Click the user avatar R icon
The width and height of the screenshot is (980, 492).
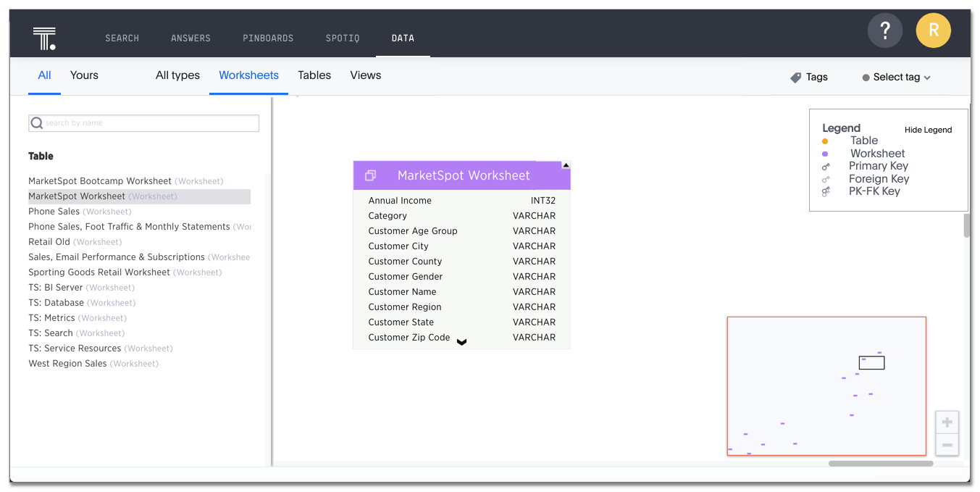pos(933,30)
